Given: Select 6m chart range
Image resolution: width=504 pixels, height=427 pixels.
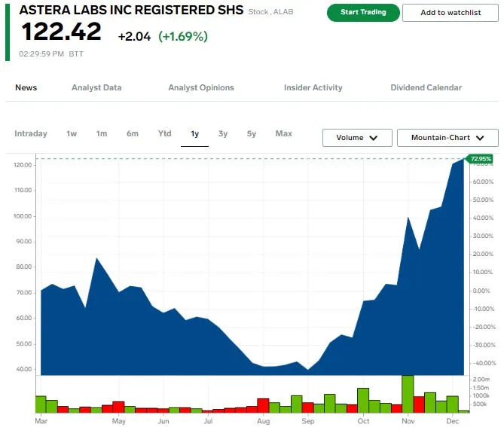Looking at the screenshot, I should coord(132,133).
